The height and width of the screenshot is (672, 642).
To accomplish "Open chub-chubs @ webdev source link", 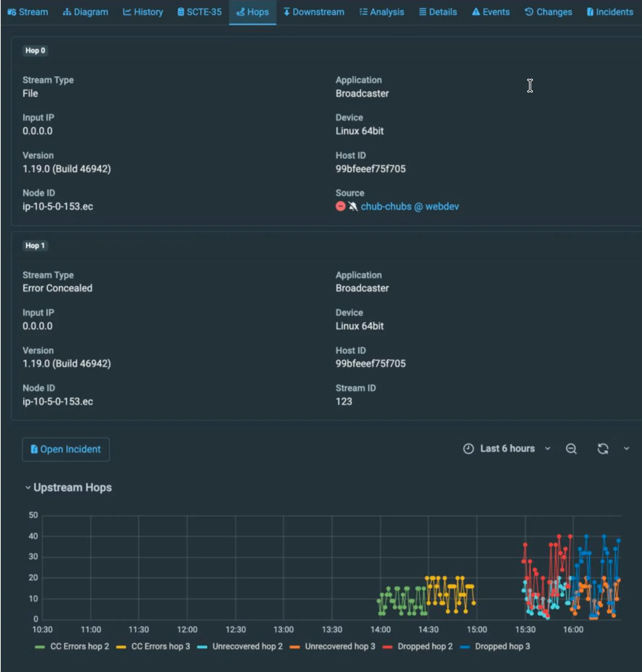I will pos(410,206).
